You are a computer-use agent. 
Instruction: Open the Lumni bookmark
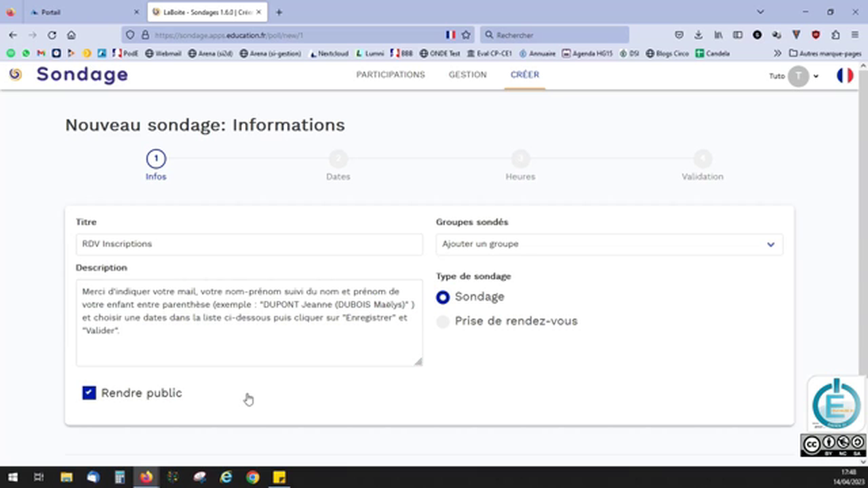coord(372,53)
